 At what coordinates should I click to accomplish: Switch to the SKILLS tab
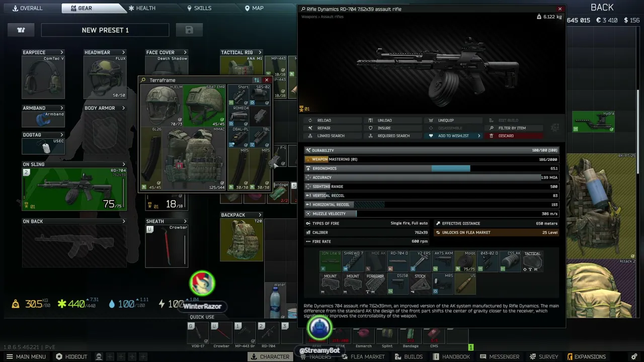click(199, 8)
